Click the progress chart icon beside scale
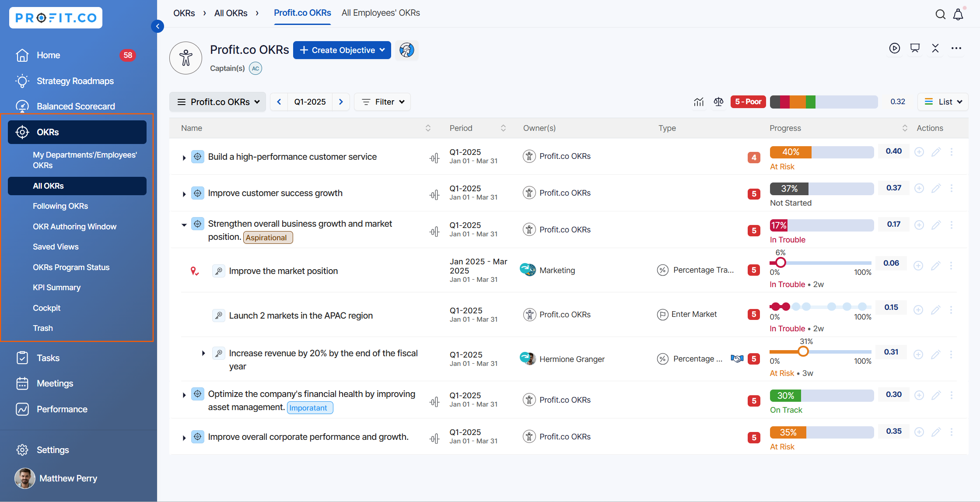This screenshot has height=502, width=980. [699, 102]
